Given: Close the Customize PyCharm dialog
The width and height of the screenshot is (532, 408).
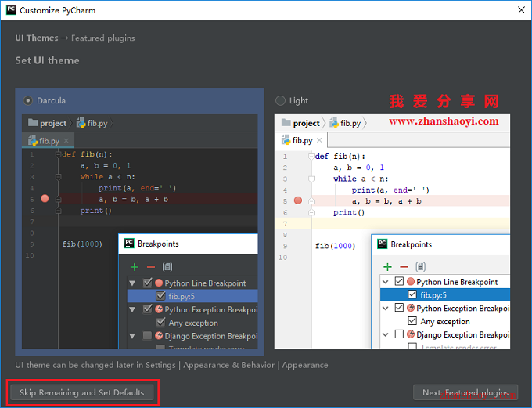Looking at the screenshot, I should (521, 10).
